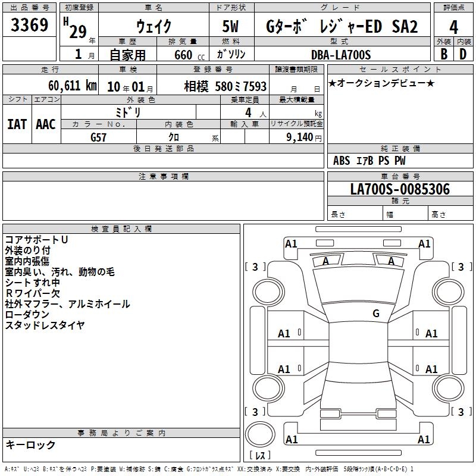Click the interior grade D cell

pyautogui.click(x=463, y=54)
